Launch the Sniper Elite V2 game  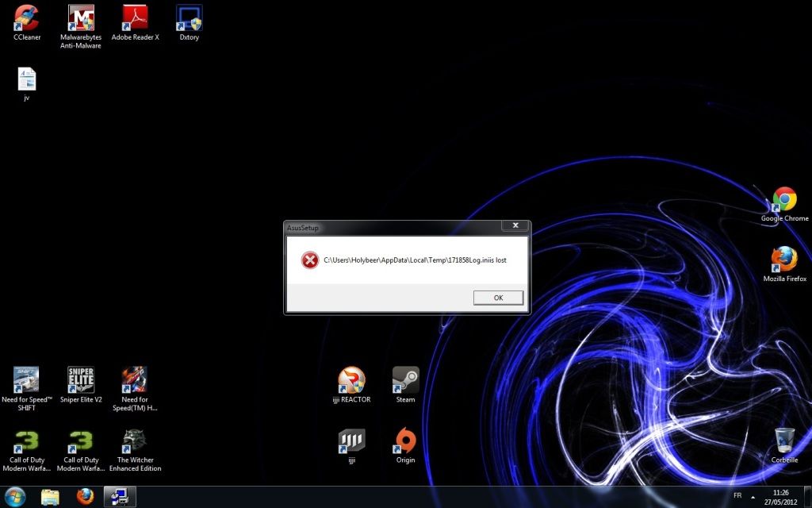81,381
